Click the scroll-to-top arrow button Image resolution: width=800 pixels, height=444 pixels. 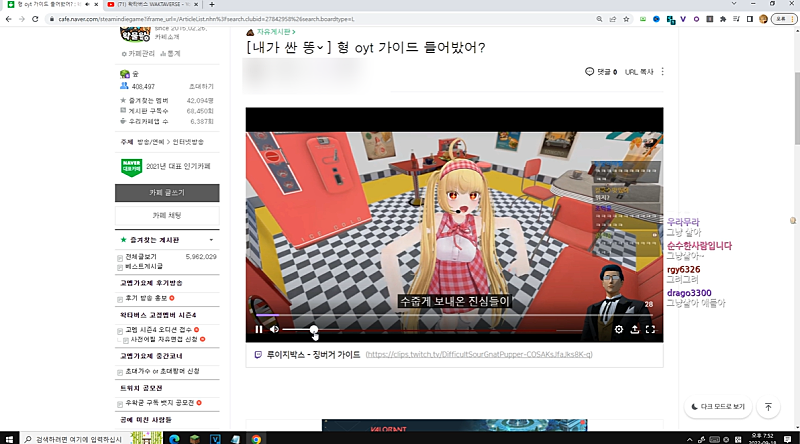[x=768, y=407]
